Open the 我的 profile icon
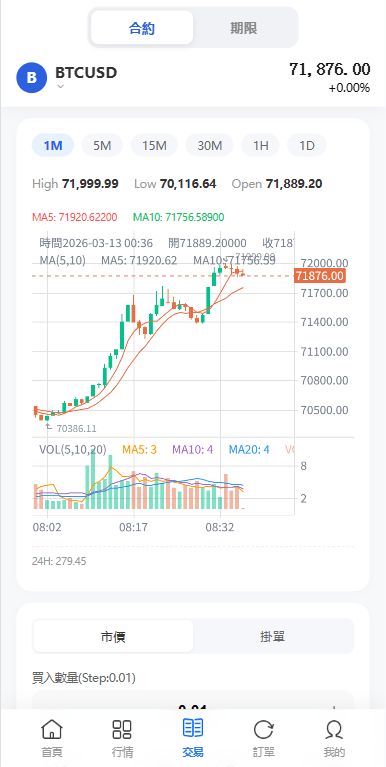This screenshot has height=767, width=386. [x=334, y=730]
